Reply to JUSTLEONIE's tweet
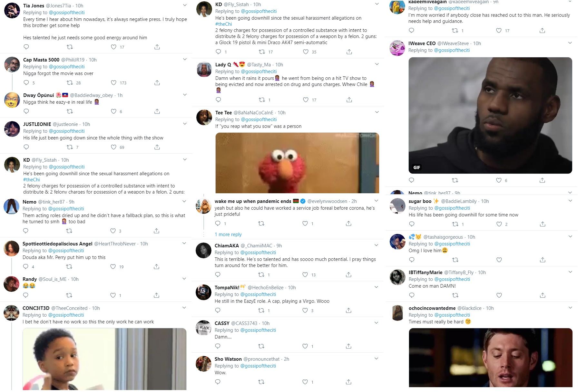The width and height of the screenshot is (586, 392). 26,147
